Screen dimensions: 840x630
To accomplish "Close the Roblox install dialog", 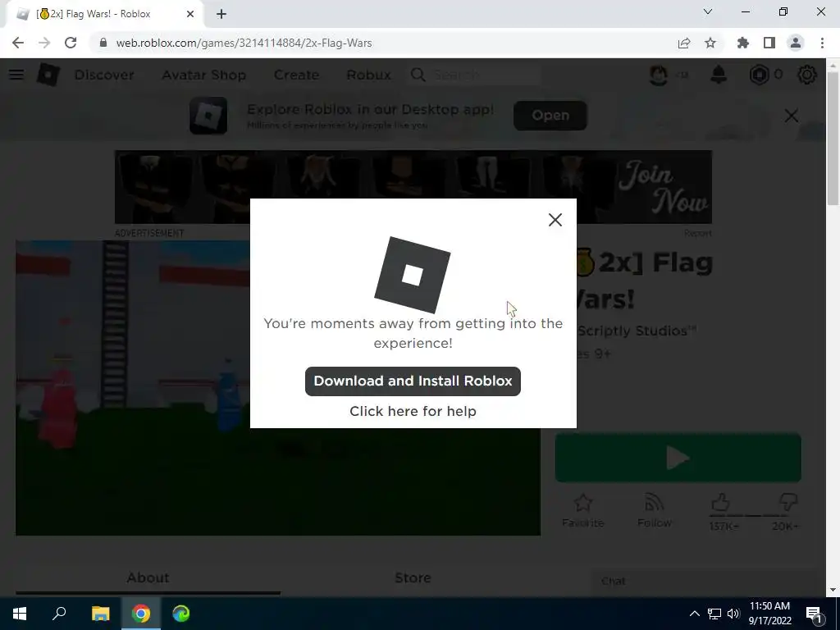I will click(555, 220).
